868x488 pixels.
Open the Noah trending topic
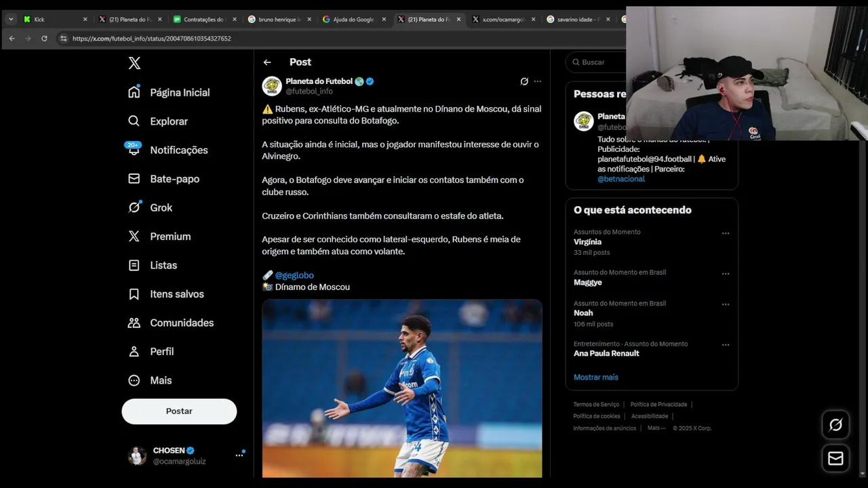click(x=583, y=313)
